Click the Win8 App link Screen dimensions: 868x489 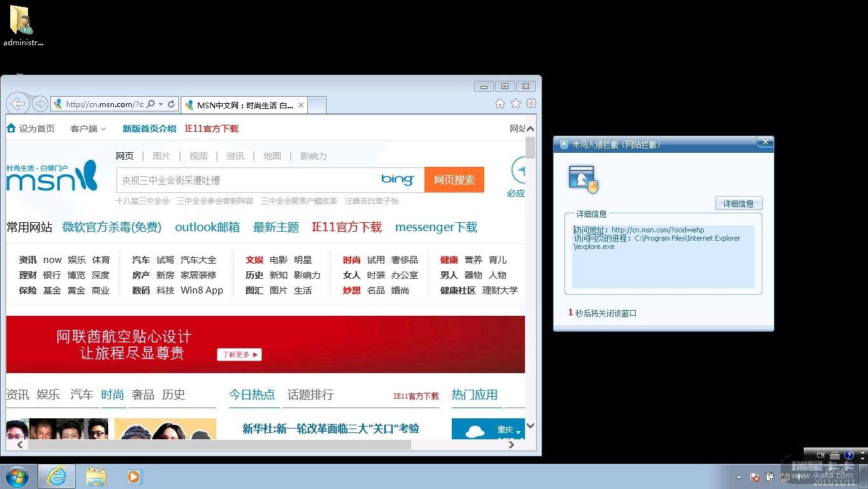pos(202,290)
